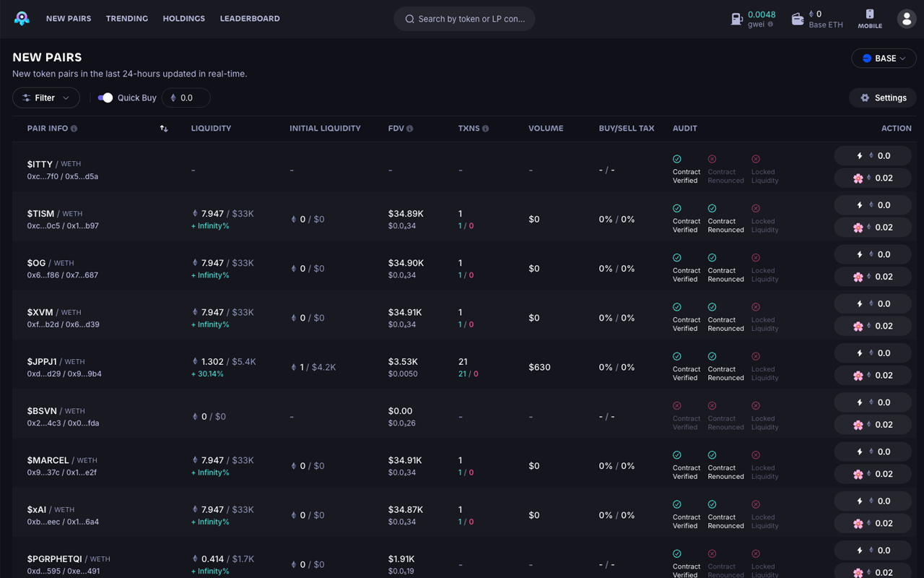Go to the Trending tab
The image size is (924, 578).
pyautogui.click(x=126, y=19)
